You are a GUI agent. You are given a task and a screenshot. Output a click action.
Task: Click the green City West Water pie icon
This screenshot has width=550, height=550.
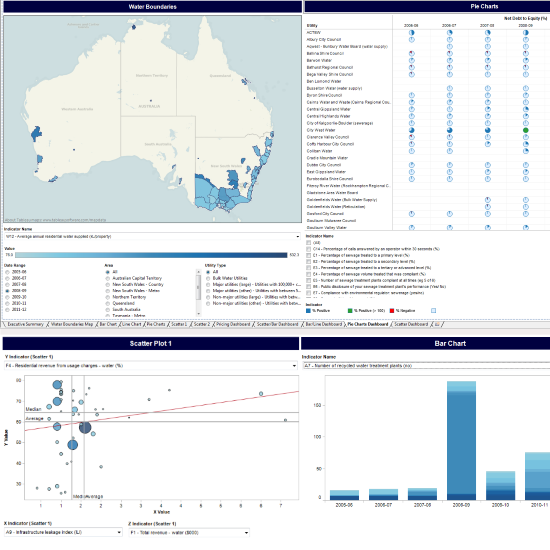tap(525, 130)
